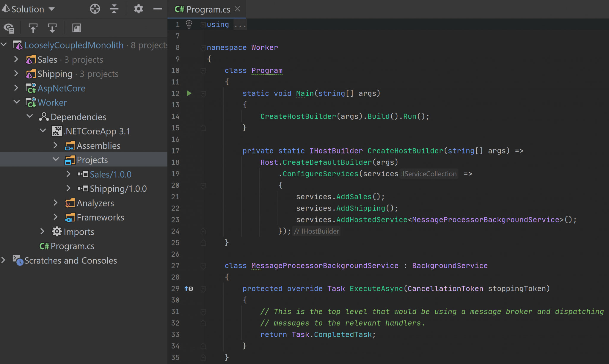This screenshot has width=609, height=364.
Task: Click the collapsed usings ellipsis on line 1
Action: [240, 24]
